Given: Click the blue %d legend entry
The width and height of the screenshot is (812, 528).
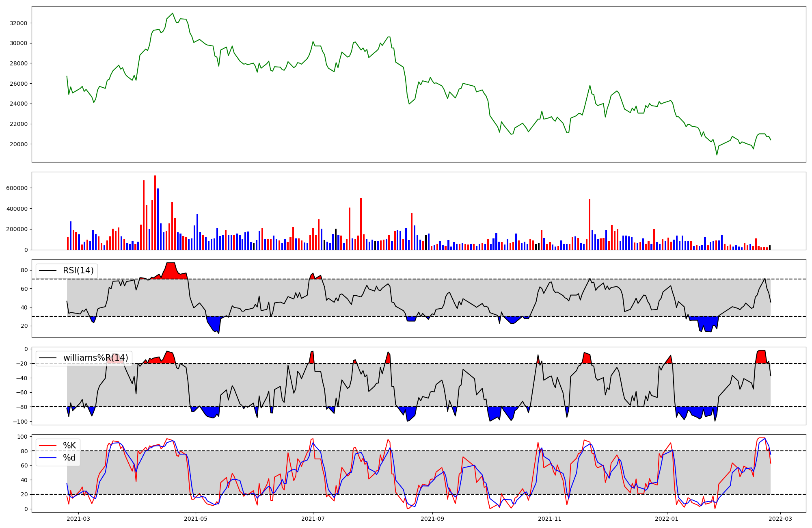Looking at the screenshot, I should pos(69,458).
